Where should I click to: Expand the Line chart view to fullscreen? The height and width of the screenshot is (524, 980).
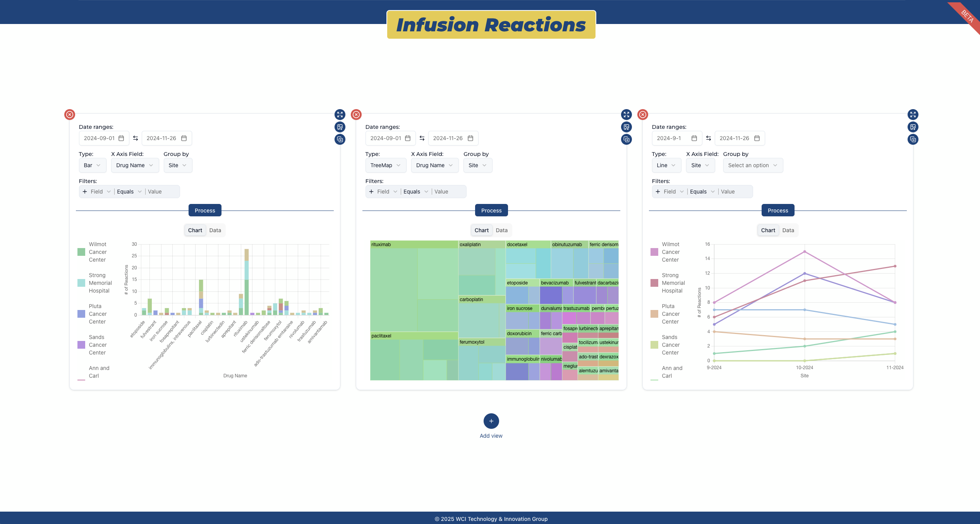pyautogui.click(x=913, y=115)
